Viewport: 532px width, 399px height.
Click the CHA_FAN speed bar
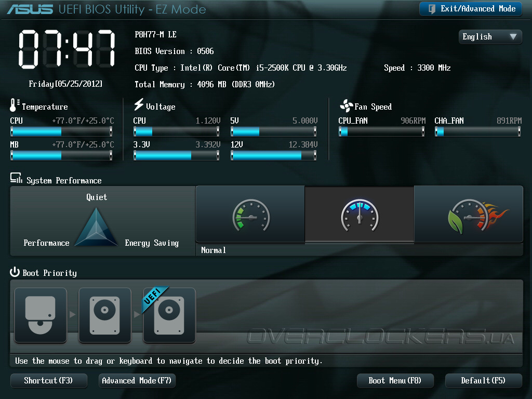click(478, 131)
